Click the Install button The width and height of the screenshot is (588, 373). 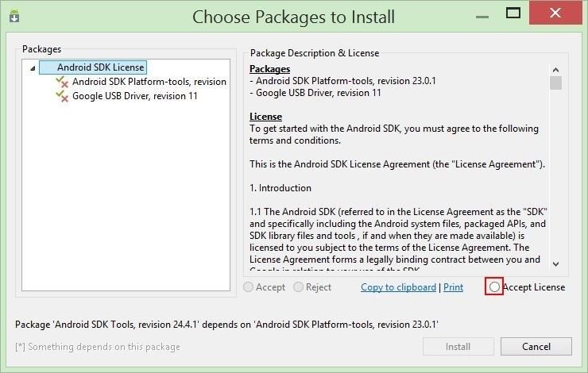coord(458,346)
